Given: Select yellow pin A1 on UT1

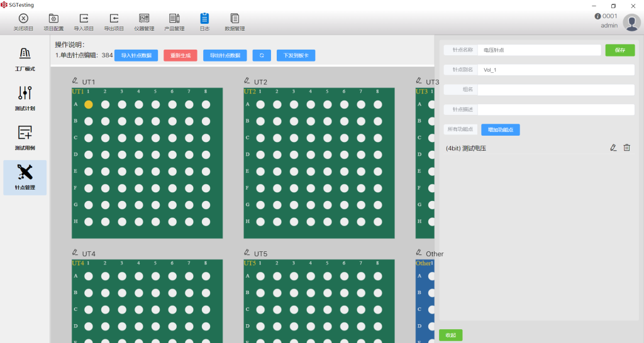Looking at the screenshot, I should pyautogui.click(x=88, y=105).
